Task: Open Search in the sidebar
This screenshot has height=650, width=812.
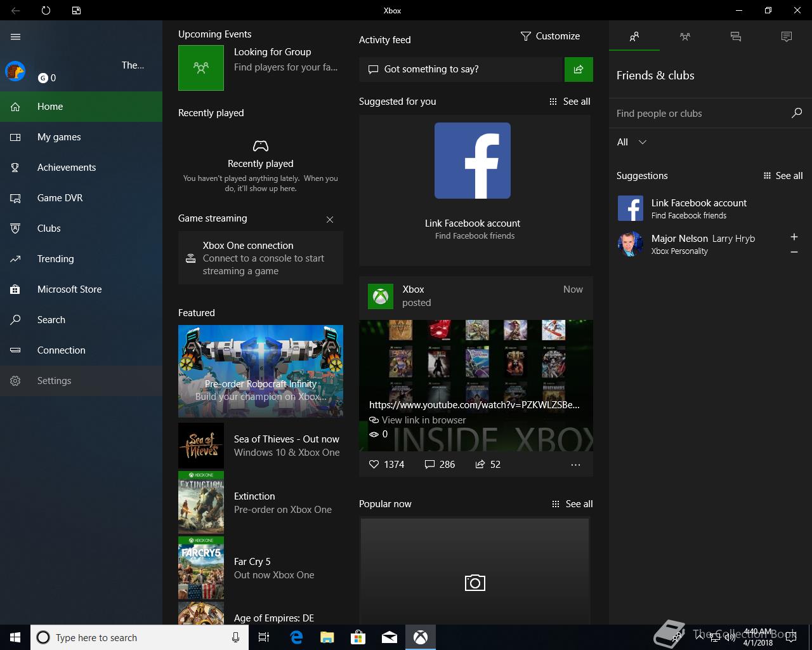Action: click(x=81, y=320)
